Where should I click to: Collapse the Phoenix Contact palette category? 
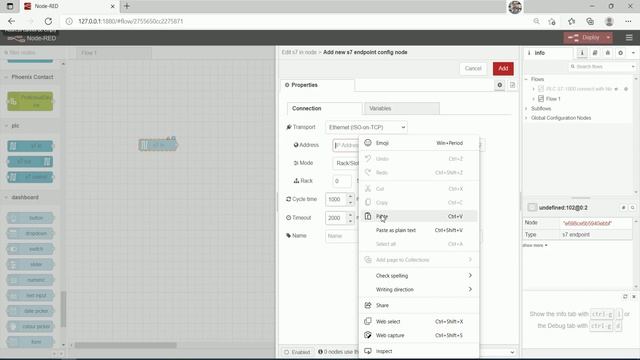click(x=29, y=77)
